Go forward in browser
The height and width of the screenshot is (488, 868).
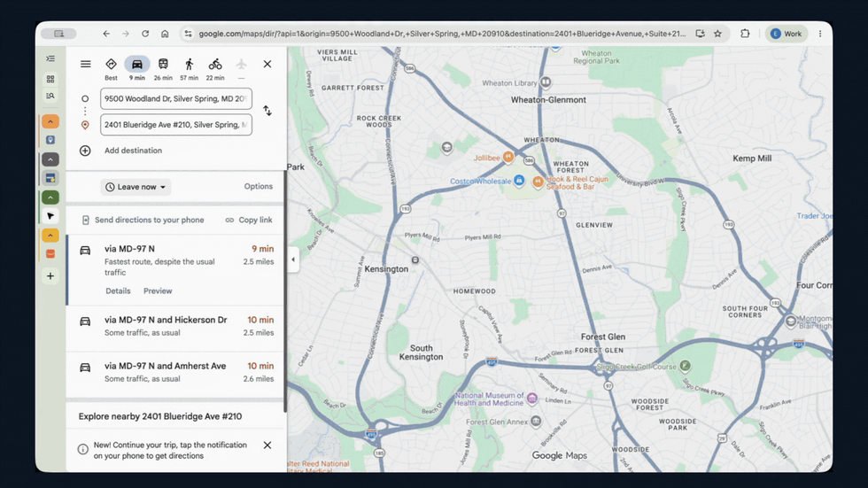click(126, 34)
